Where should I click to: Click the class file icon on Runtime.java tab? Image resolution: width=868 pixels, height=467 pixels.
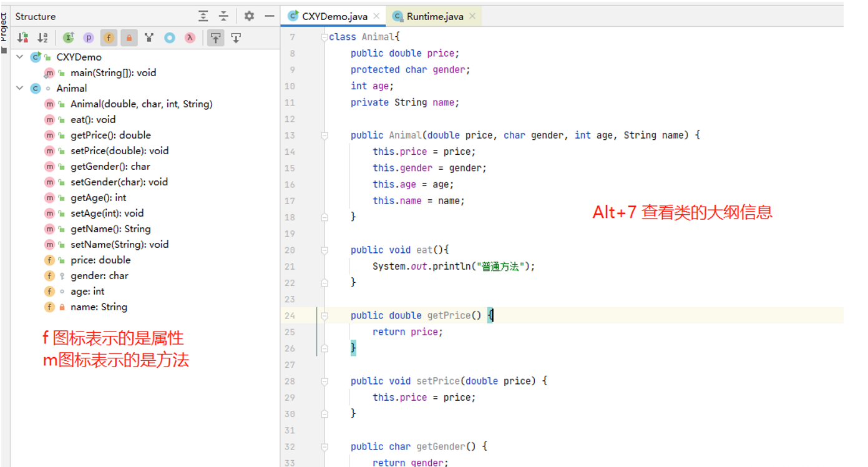[x=397, y=16]
